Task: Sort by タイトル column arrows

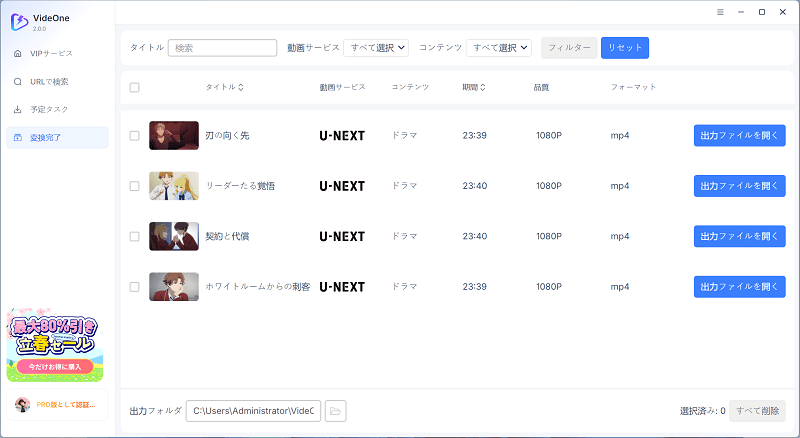Action: tap(241, 87)
